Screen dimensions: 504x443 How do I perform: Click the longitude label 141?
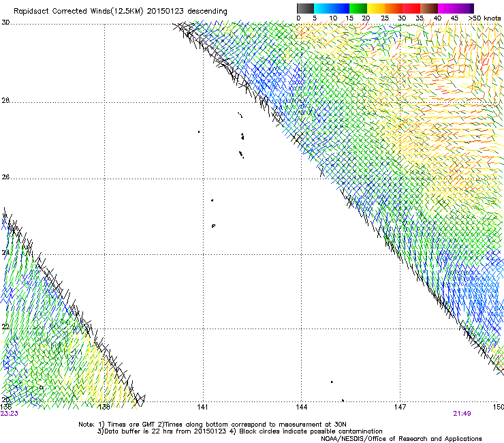pyautogui.click(x=202, y=407)
